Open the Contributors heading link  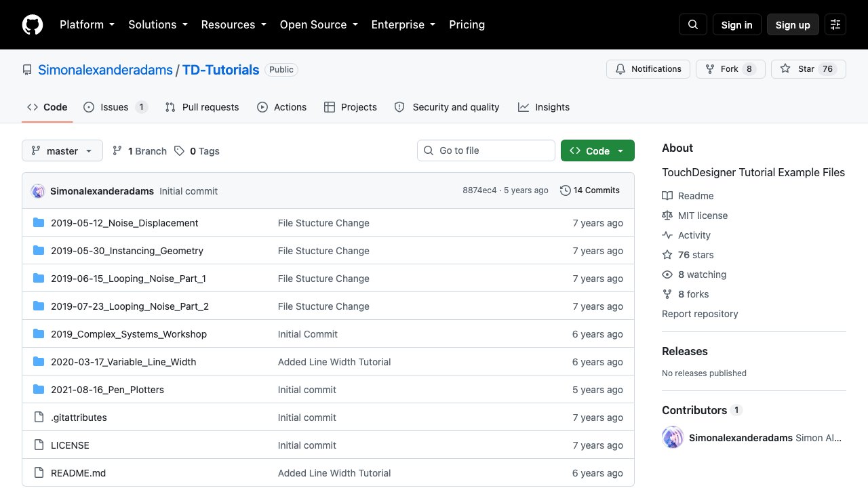click(x=694, y=410)
